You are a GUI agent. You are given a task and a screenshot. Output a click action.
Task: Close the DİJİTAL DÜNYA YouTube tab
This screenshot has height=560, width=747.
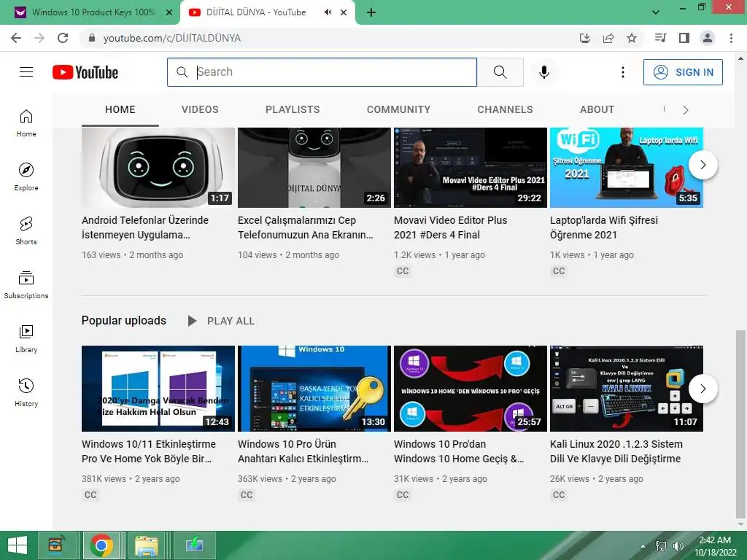click(x=344, y=12)
